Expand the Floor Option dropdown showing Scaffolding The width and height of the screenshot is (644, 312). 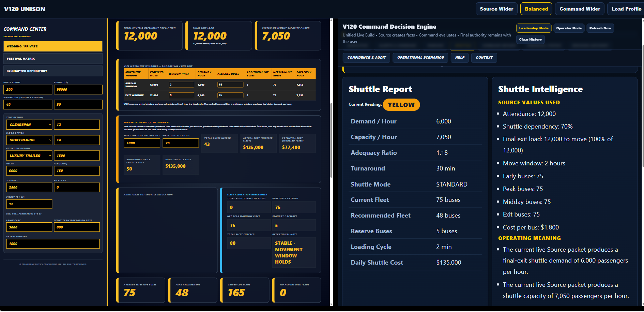coord(29,140)
